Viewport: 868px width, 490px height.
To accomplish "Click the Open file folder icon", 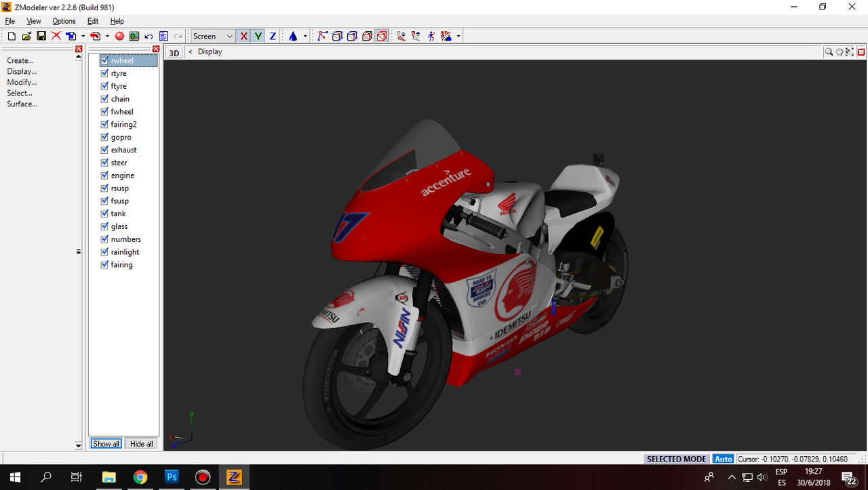I will click(x=26, y=36).
